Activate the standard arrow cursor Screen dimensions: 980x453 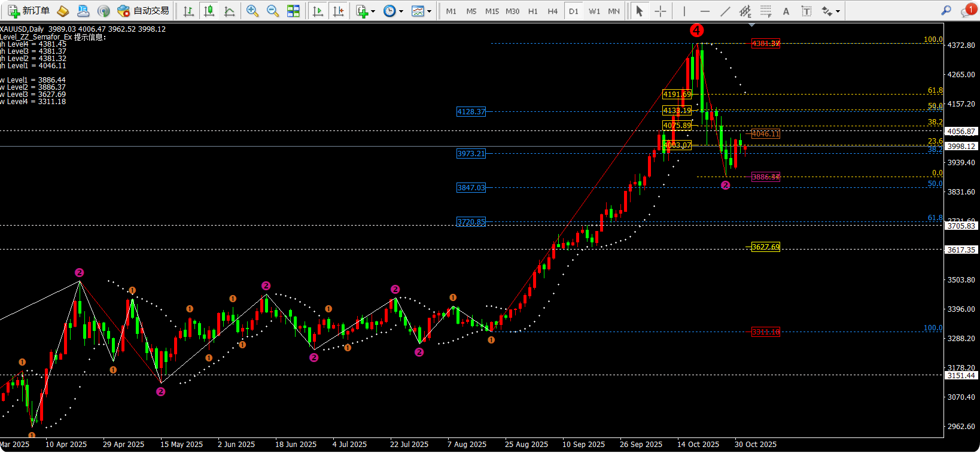pyautogui.click(x=640, y=11)
